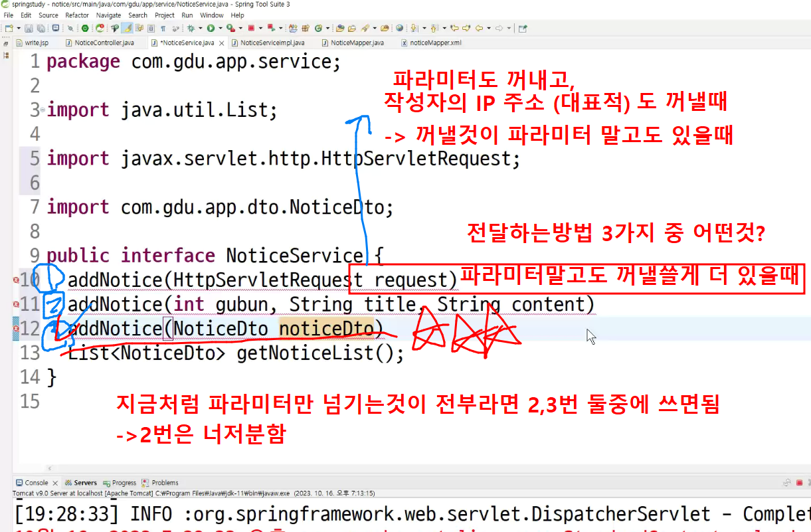
Task: Open the Refactor menu
Action: tap(77, 15)
